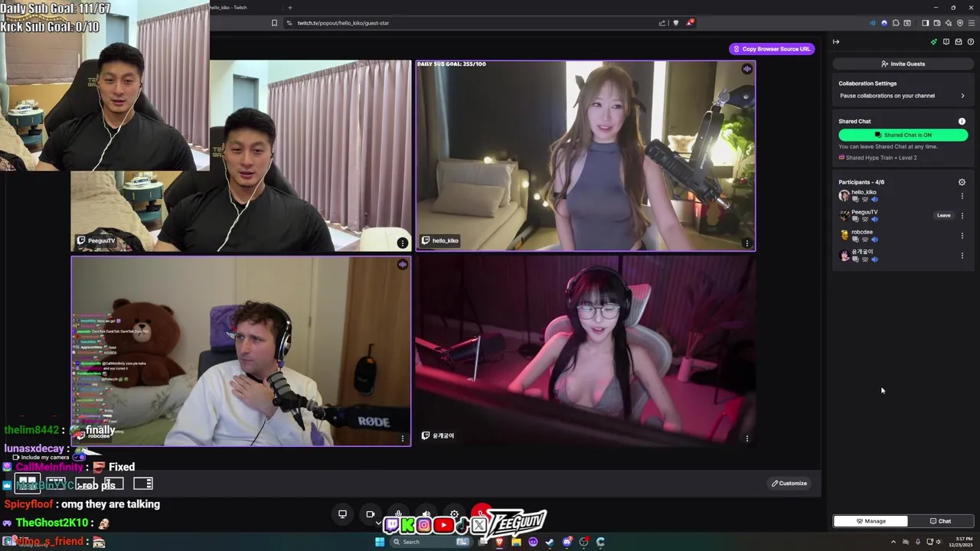Open options menu on robcdee video tile

pos(403,439)
